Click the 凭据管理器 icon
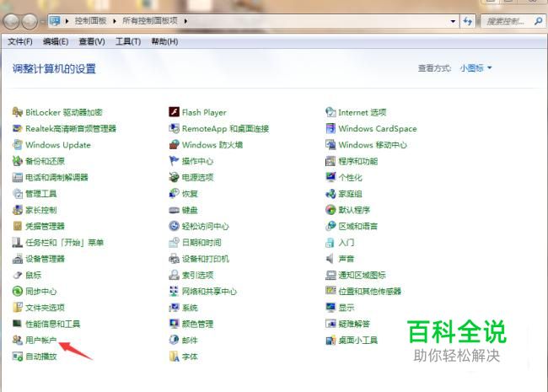This screenshot has width=548, height=392. pos(17,226)
